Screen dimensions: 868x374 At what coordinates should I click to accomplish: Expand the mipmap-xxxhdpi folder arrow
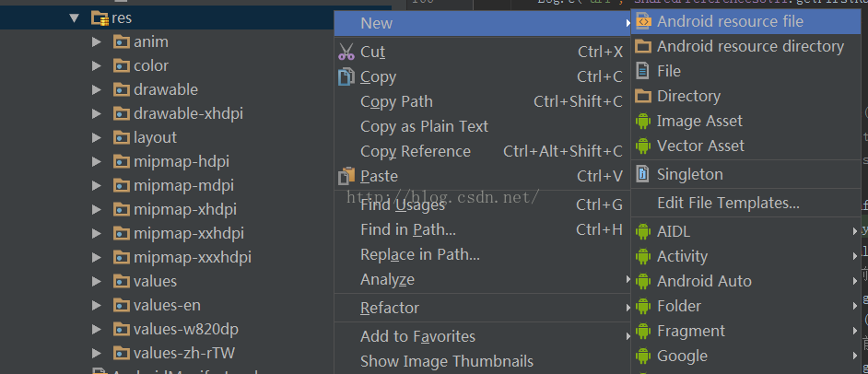[x=97, y=257]
